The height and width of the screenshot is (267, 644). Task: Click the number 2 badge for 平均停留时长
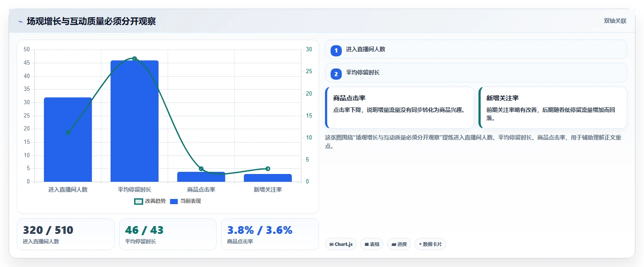[x=336, y=74]
